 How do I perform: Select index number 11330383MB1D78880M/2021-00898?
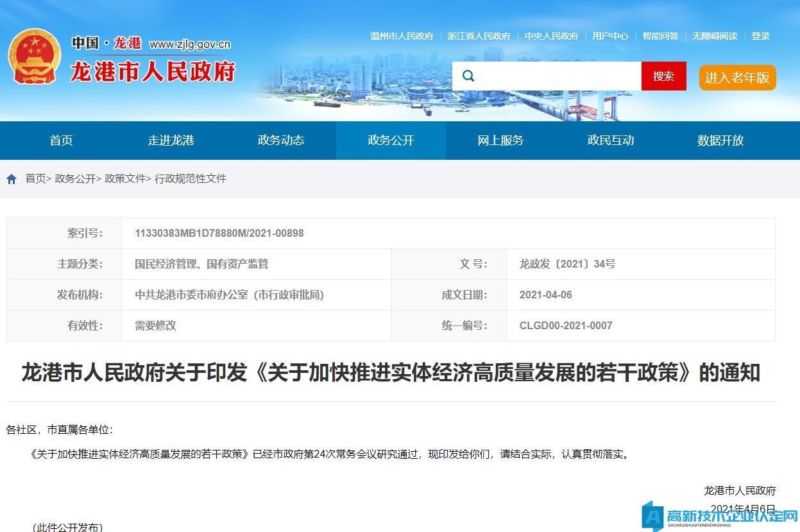coord(219,234)
